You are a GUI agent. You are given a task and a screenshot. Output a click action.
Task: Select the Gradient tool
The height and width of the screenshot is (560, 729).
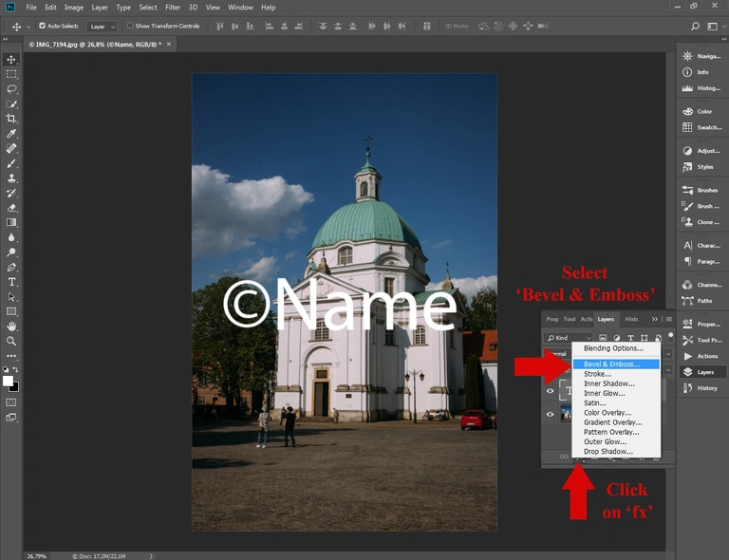click(11, 223)
